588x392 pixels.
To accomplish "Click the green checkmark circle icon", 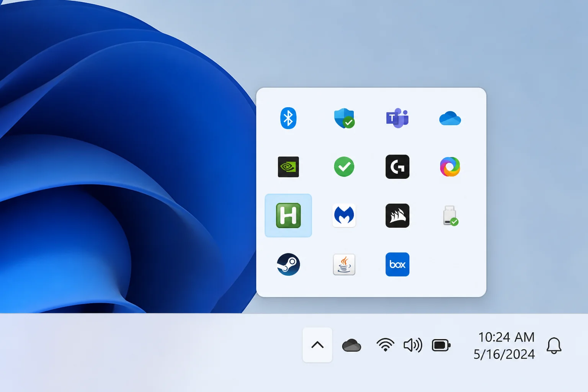I will [x=344, y=167].
